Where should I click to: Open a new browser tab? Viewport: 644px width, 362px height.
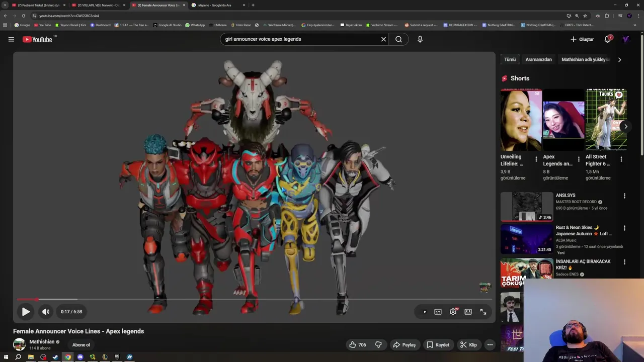[x=253, y=5]
